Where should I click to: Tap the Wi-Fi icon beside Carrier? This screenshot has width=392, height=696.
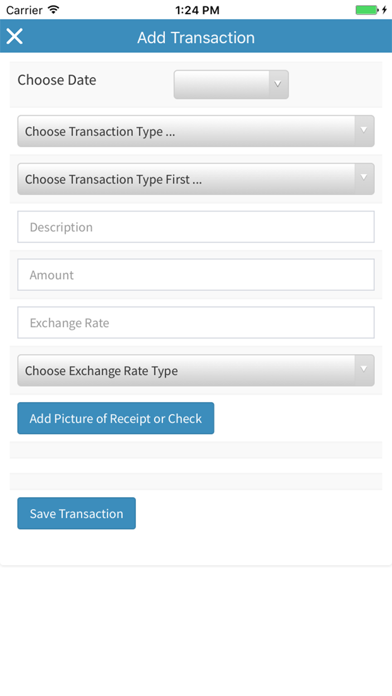click(54, 9)
